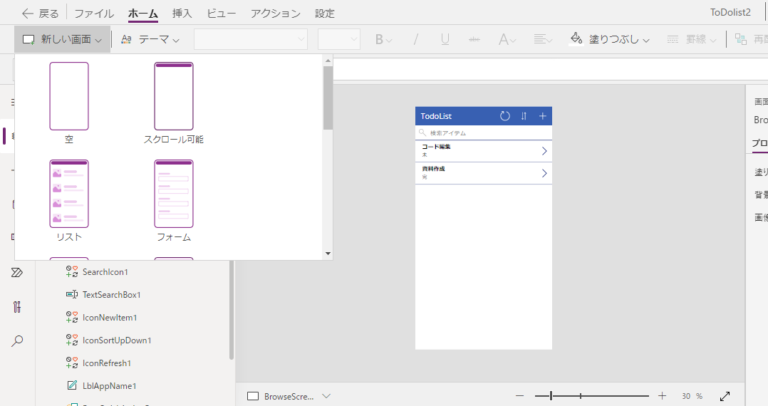Click the zoom in plus button

[662, 396]
